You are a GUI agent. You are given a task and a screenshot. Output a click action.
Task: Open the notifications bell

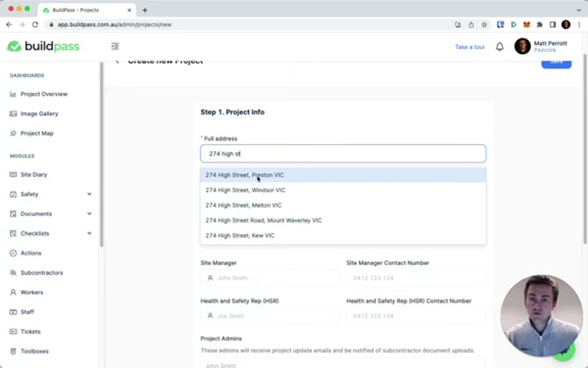[x=500, y=47]
